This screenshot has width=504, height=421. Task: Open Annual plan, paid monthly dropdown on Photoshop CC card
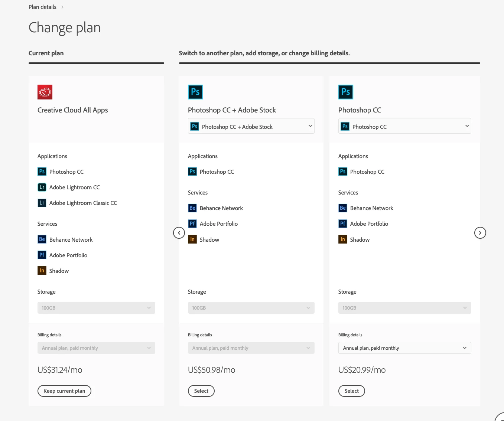click(x=404, y=348)
